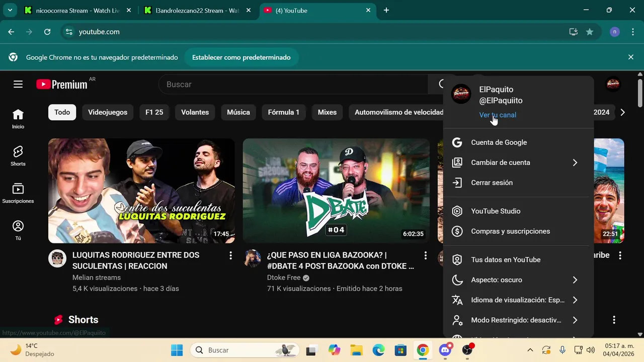644x362 pixels.
Task: Click the account avatar at top right
Action: [x=613, y=84]
